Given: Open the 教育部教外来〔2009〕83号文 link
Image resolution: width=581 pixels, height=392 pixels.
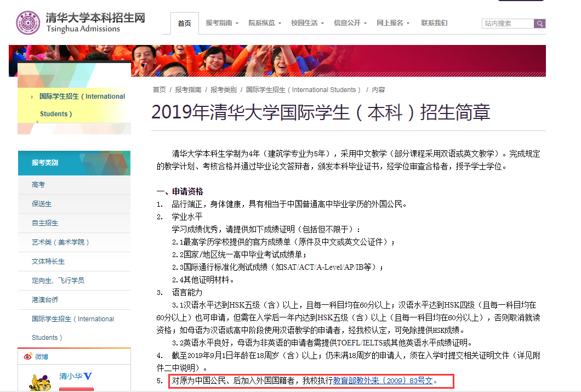Looking at the screenshot, I should 383,380.
